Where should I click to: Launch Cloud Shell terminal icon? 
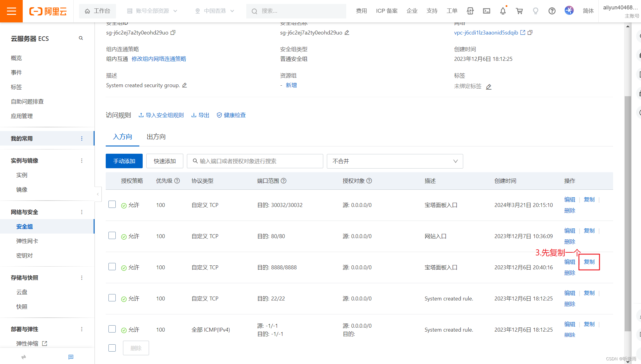[487, 11]
